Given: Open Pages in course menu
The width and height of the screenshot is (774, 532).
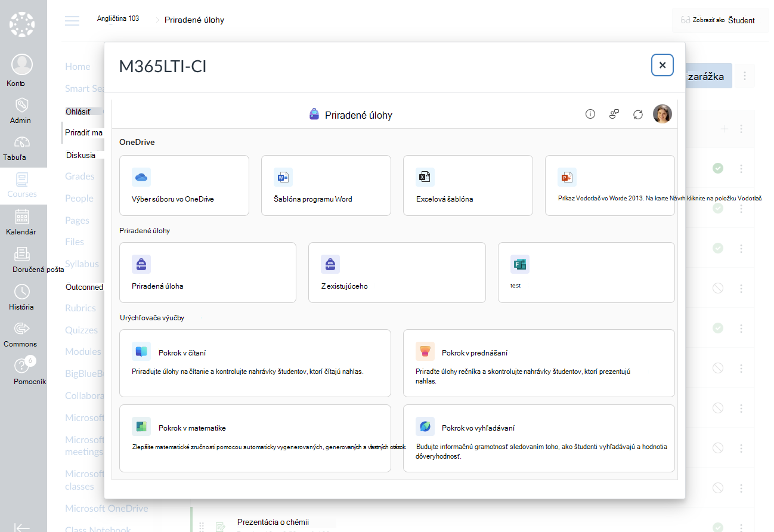Looking at the screenshot, I should click(x=77, y=221).
